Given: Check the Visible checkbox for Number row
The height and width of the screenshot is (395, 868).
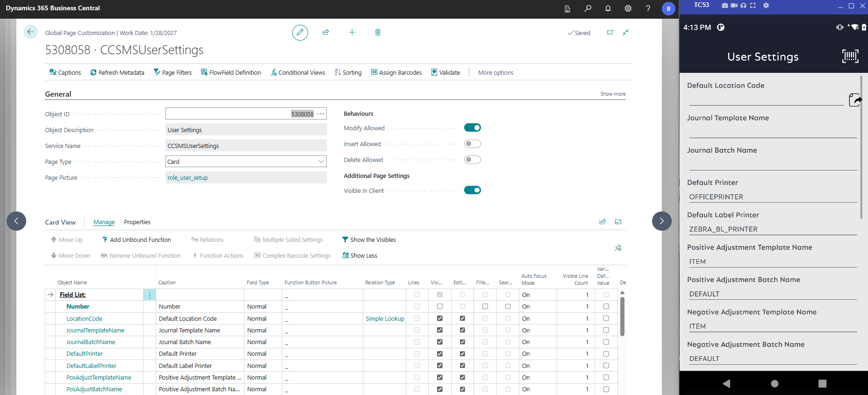Looking at the screenshot, I should tap(439, 307).
